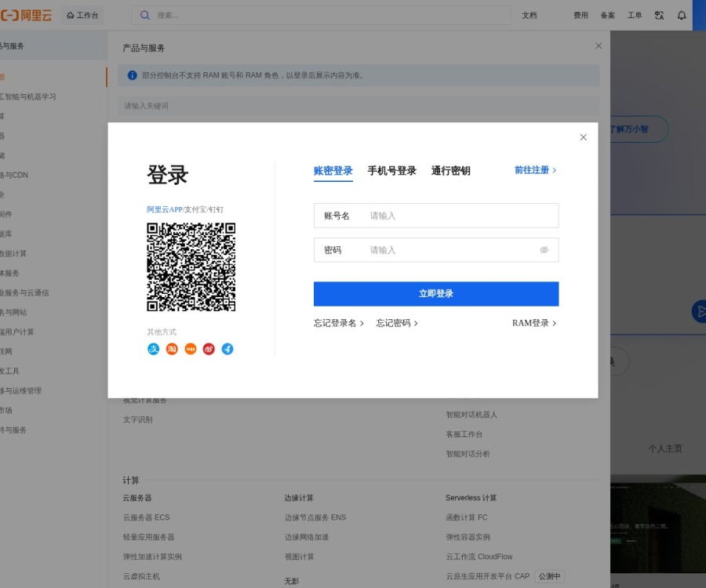Open 轻量应用服务器 product

[x=148, y=537]
